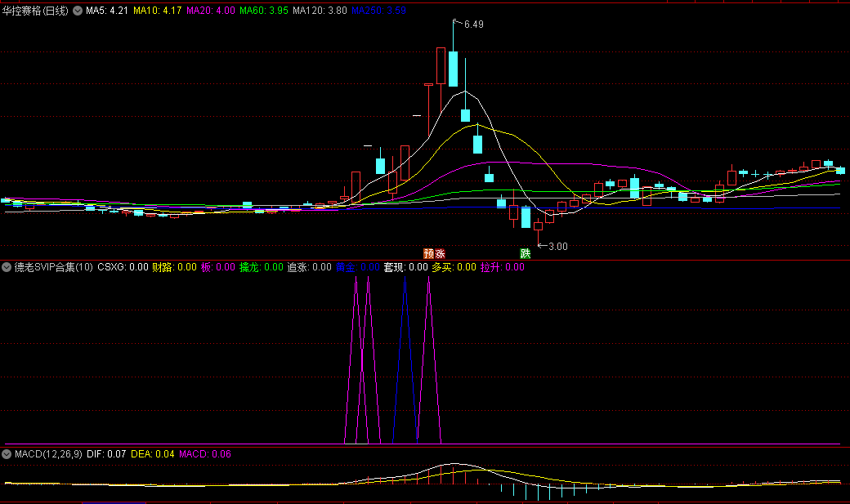
Task: Click the green 跌 signal marker
Action: point(526,253)
